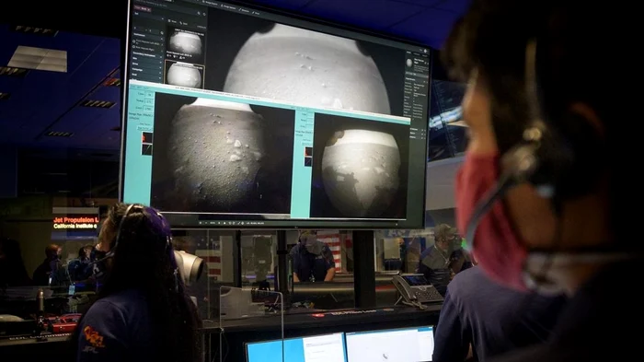Toggle the first row switch below details panel

click(x=422, y=130)
